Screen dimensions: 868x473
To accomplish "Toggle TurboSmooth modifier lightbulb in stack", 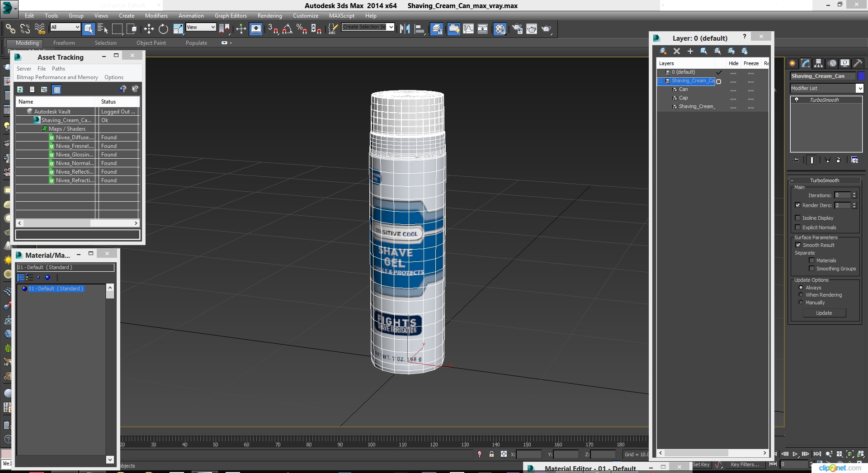I will click(797, 100).
